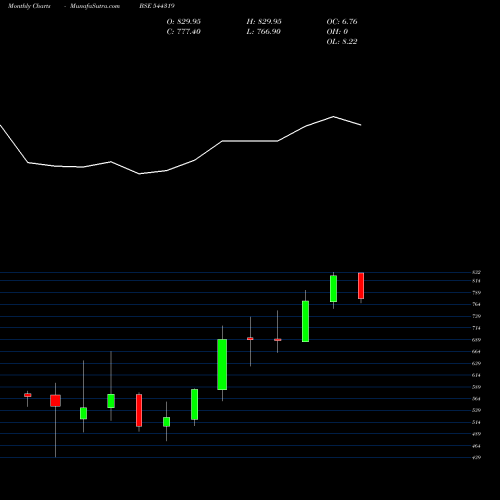Screen dimensions: 500x500
Task: Click the 'OH: 0' reading
Action: click(337, 32)
